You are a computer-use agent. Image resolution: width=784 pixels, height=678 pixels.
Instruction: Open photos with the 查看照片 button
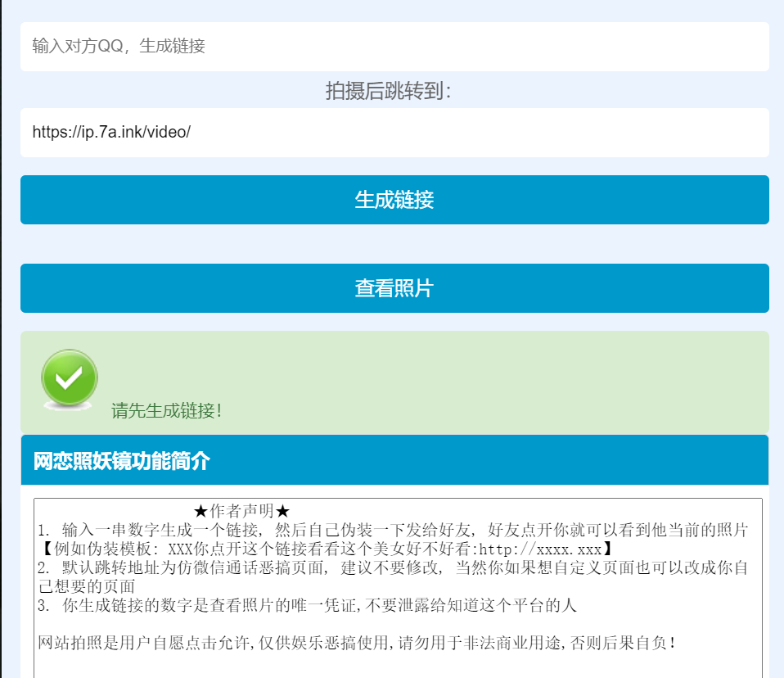(394, 288)
